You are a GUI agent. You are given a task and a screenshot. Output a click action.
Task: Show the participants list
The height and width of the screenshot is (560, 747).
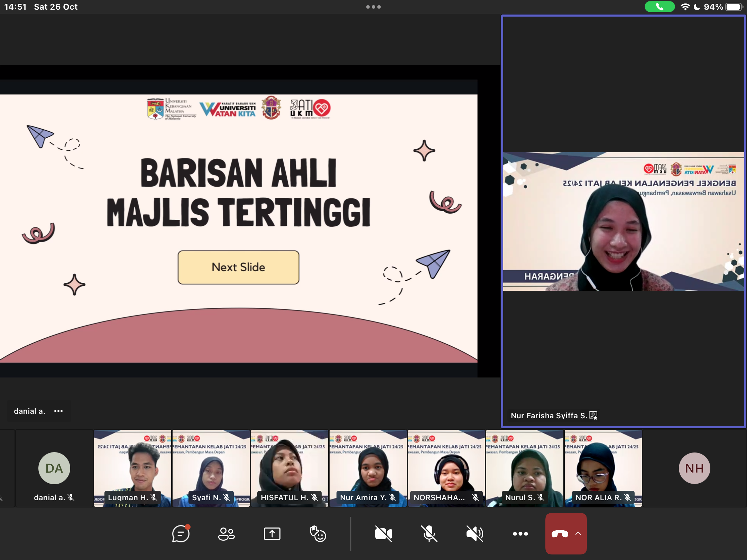[x=227, y=534]
